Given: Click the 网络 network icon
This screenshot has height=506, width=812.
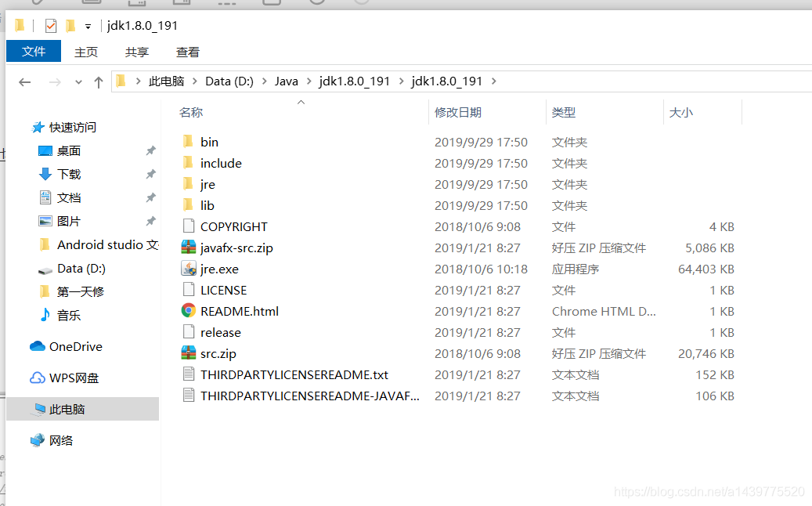Looking at the screenshot, I should click(38, 441).
